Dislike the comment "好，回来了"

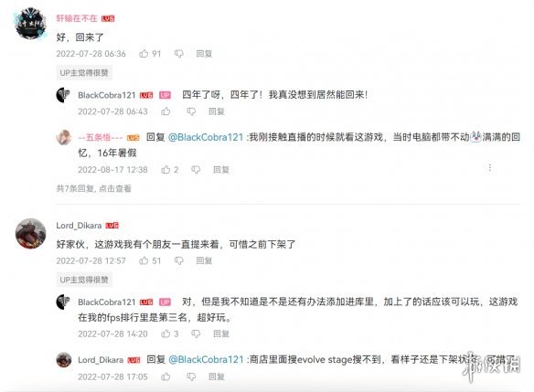(x=179, y=54)
